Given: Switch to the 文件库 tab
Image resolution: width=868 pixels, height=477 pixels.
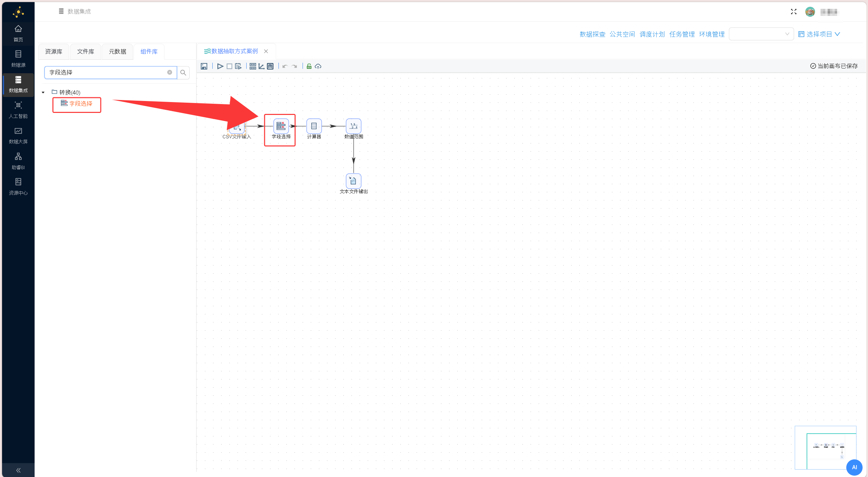Looking at the screenshot, I should point(85,52).
